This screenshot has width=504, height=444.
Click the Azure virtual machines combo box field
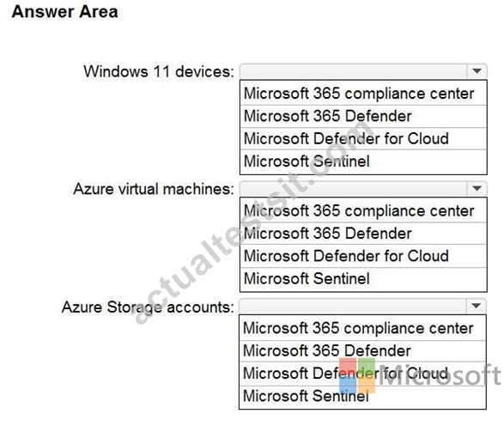pos(363,188)
